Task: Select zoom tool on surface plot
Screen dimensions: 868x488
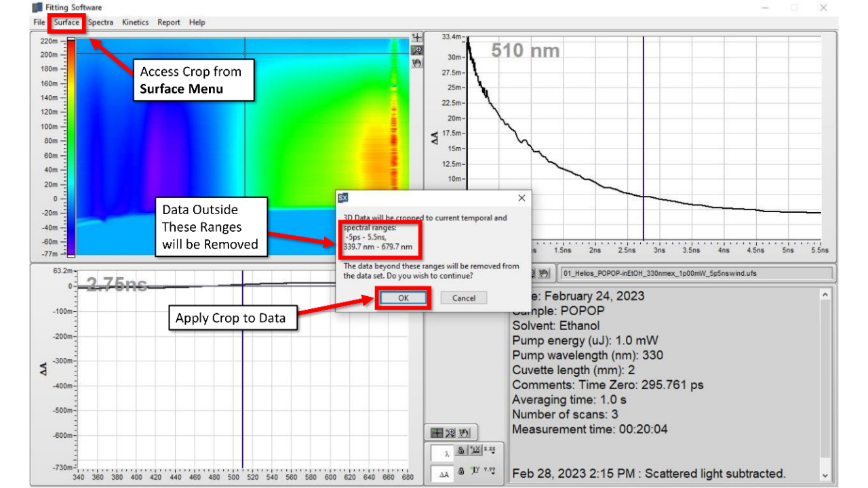Action: tap(417, 50)
